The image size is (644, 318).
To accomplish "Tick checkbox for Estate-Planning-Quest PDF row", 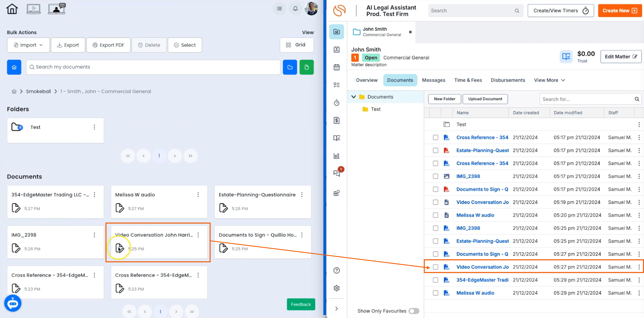I will (435, 150).
